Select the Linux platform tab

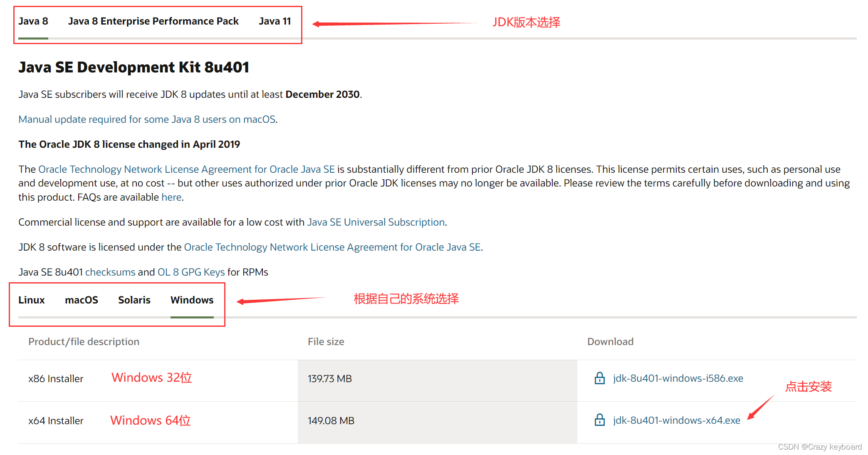(32, 300)
